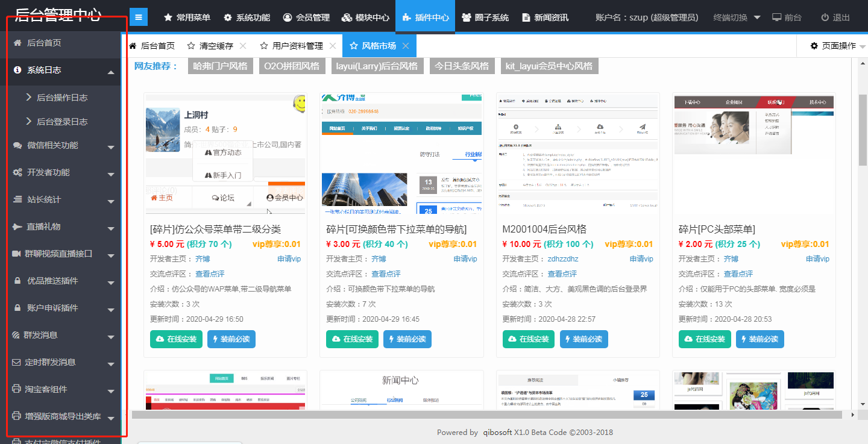Open the 页面操作 dropdown menu

837,46
